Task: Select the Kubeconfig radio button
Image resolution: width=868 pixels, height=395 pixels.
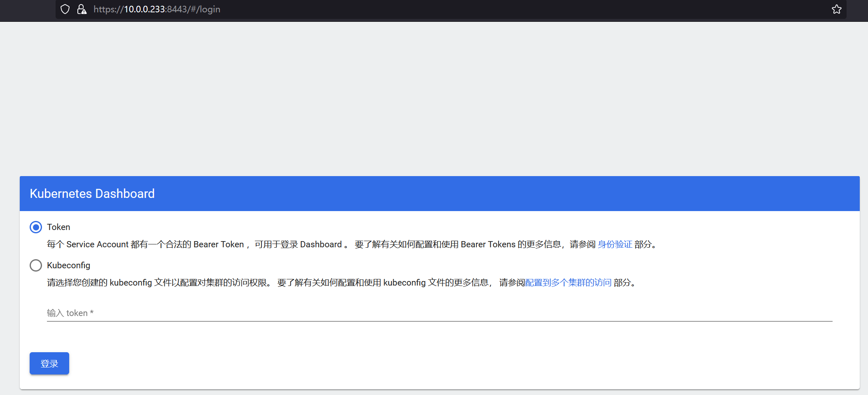Action: tap(36, 265)
